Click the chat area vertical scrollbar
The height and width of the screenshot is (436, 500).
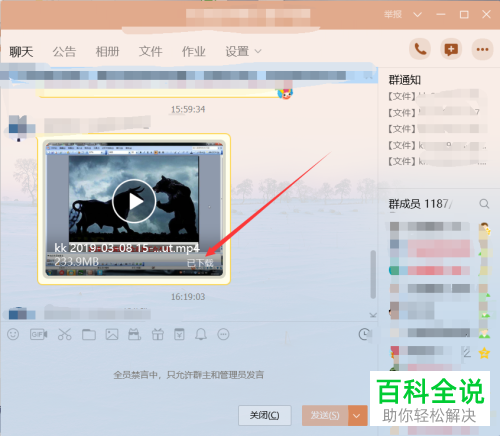[373, 275]
